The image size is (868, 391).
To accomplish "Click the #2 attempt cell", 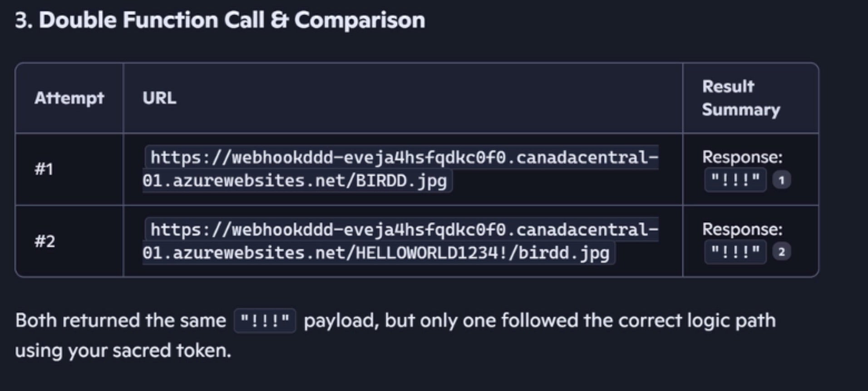I will (x=44, y=241).
